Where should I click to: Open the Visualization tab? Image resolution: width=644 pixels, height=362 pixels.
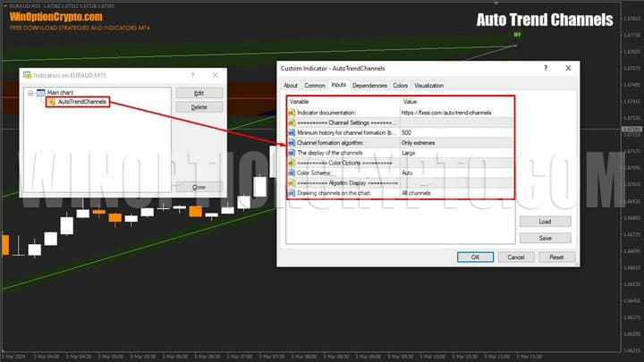click(x=428, y=86)
